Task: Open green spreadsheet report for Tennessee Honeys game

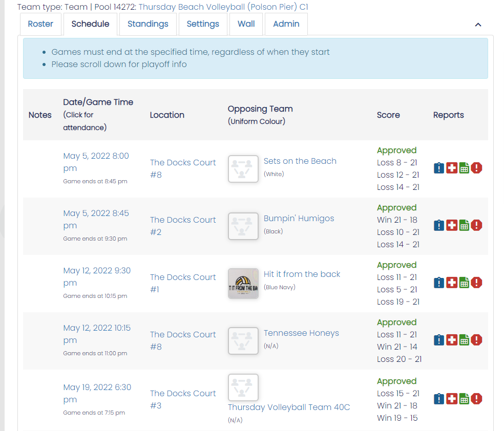Action: 464,340
